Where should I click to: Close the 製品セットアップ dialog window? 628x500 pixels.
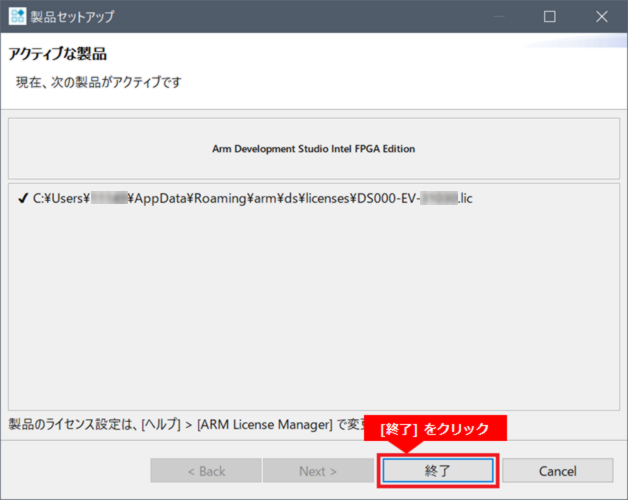[x=602, y=16]
